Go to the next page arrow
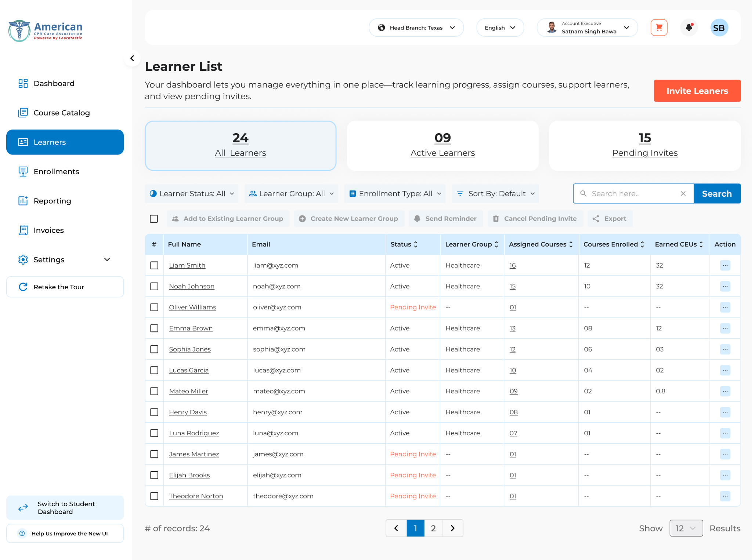This screenshot has width=752, height=560. click(452, 528)
